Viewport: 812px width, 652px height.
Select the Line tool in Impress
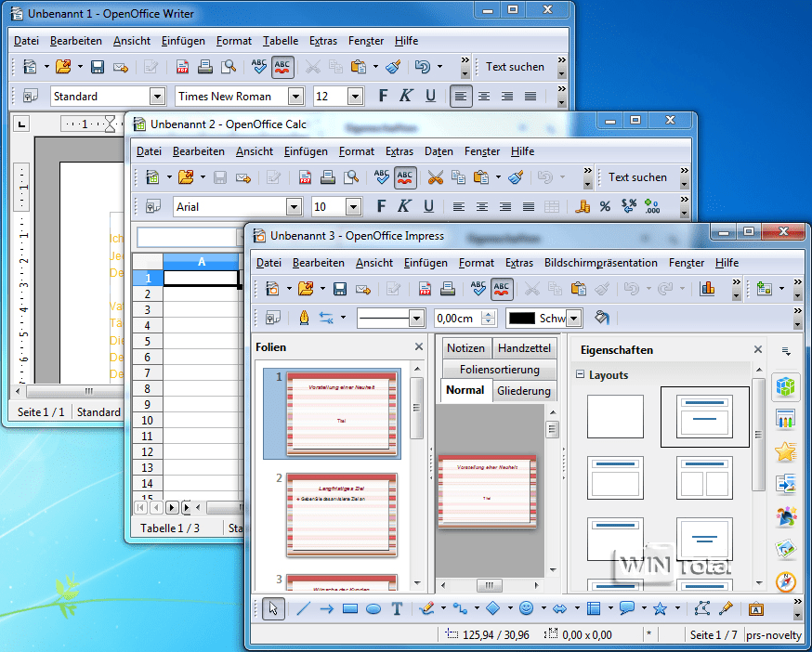tap(303, 608)
